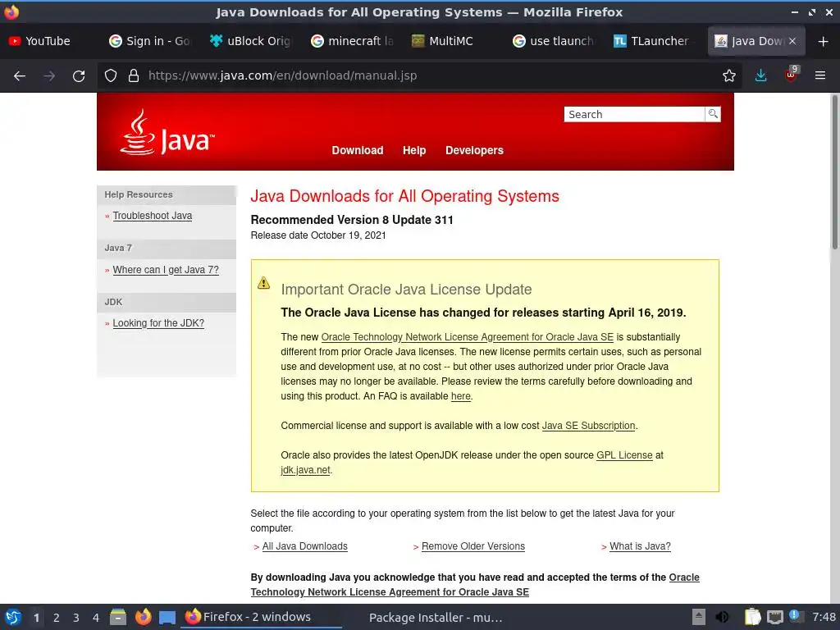Switch to the uBlock Origin tab
The image size is (840, 630).
coord(249,41)
